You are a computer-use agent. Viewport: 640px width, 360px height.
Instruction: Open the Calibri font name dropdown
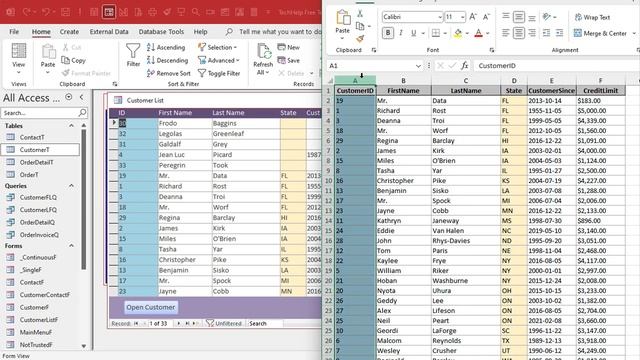click(x=440, y=17)
